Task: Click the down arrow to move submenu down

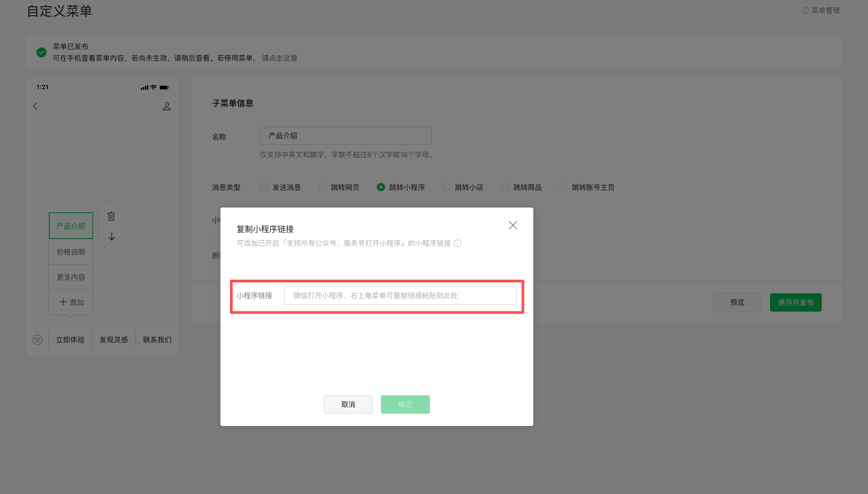Action: click(x=112, y=236)
